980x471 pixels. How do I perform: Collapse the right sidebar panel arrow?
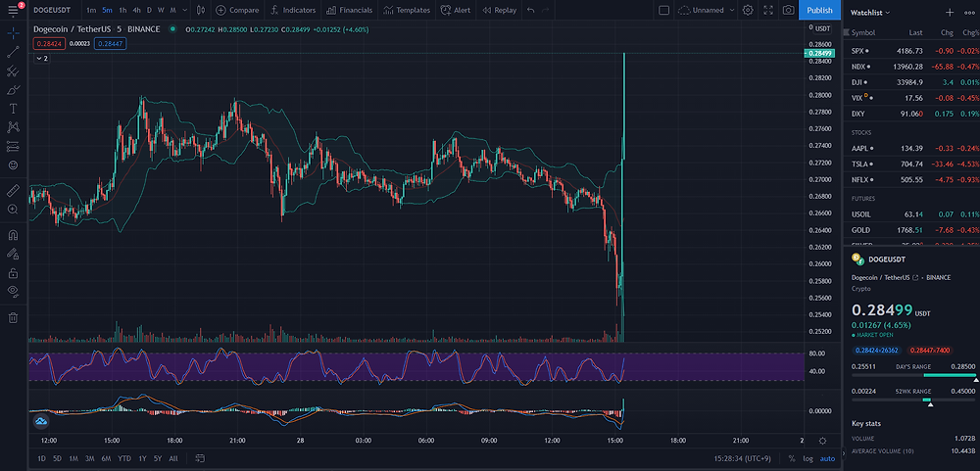click(846, 452)
